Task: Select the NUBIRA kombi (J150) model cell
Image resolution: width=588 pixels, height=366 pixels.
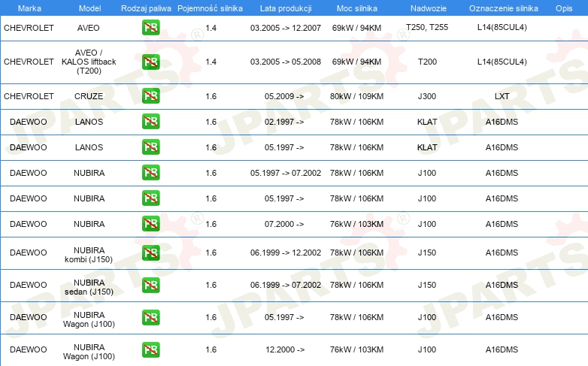Action: click(x=89, y=255)
